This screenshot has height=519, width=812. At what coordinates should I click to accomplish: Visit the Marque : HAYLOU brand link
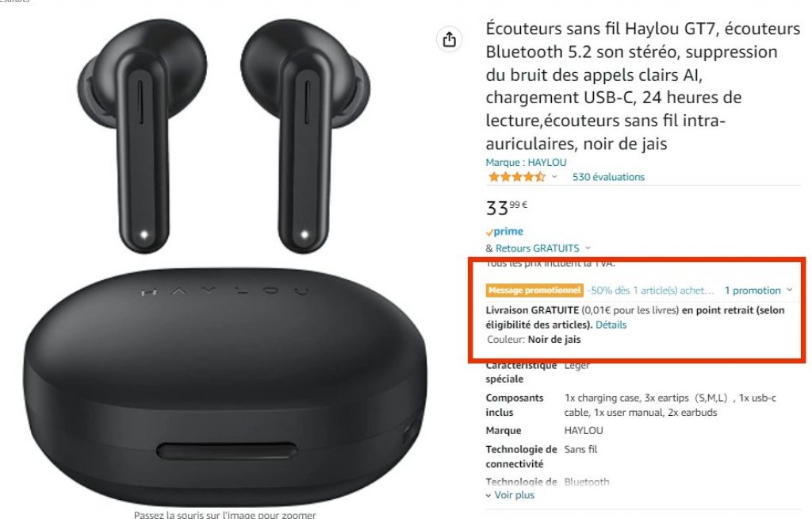(526, 162)
